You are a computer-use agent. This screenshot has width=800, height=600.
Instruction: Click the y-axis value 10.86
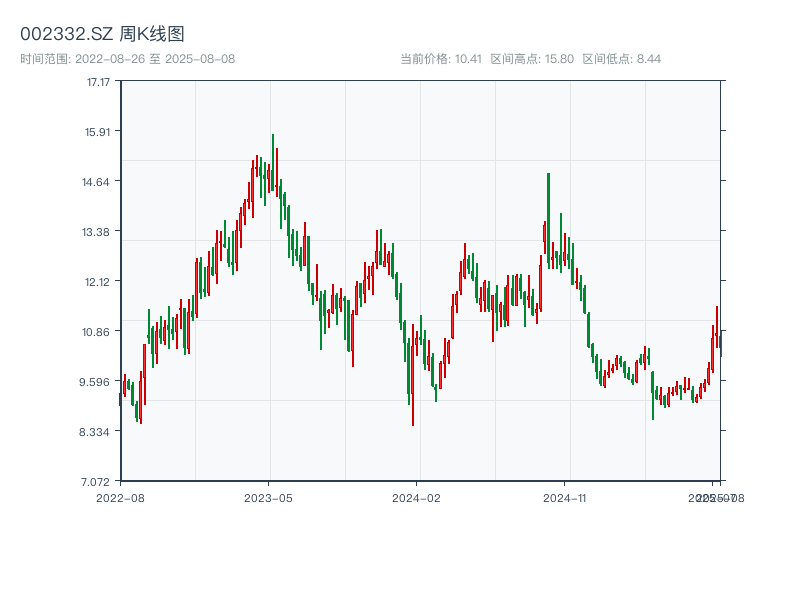click(x=96, y=332)
